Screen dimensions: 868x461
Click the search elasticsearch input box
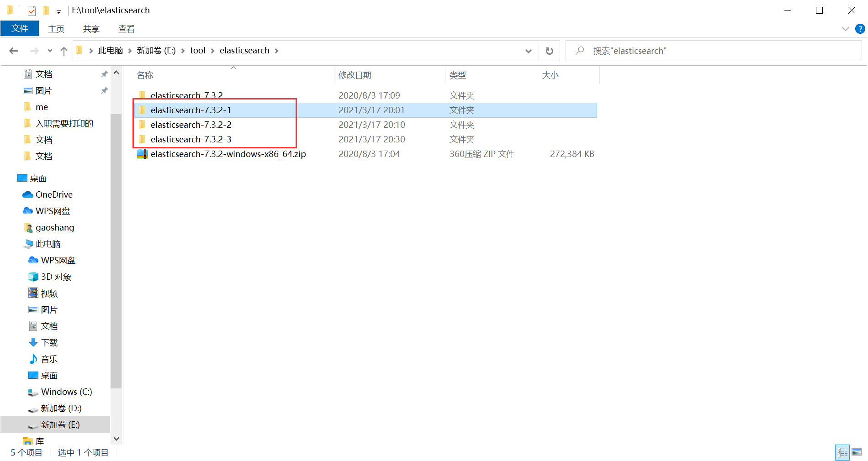pos(714,51)
